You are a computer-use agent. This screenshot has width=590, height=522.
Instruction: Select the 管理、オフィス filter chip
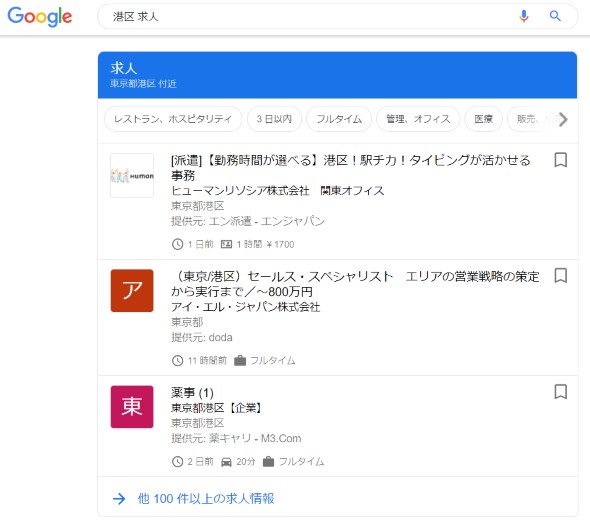418,119
